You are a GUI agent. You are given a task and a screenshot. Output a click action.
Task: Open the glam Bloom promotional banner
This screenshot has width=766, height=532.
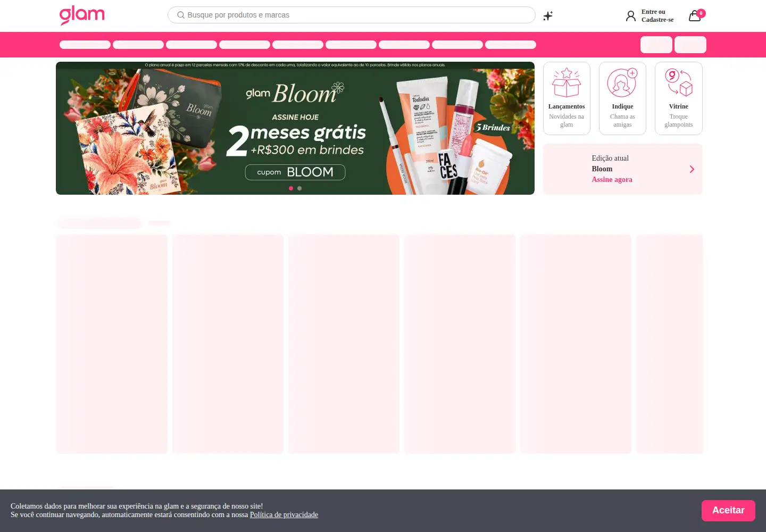click(x=295, y=128)
